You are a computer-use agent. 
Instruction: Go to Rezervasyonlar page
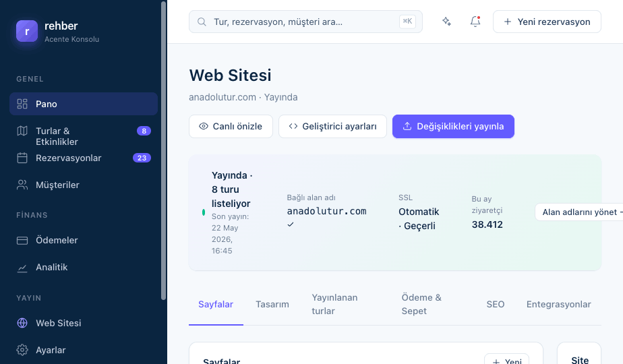84,158
